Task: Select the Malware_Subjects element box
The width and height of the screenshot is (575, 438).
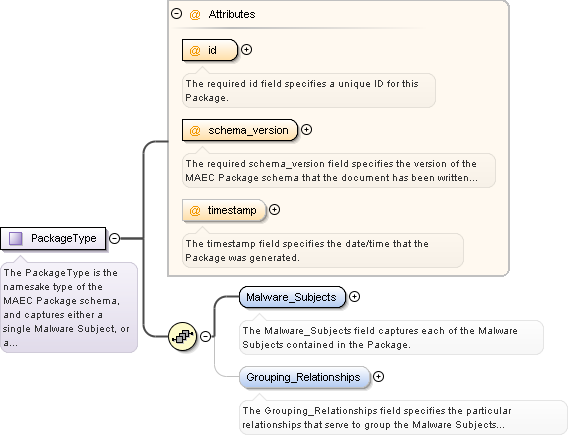Action: [292, 297]
